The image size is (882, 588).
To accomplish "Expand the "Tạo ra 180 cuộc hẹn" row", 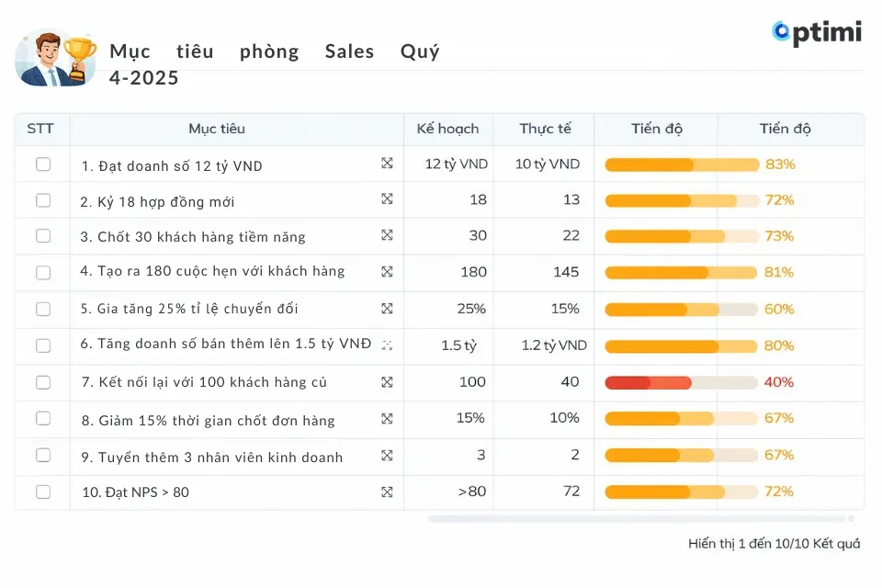I will (389, 273).
